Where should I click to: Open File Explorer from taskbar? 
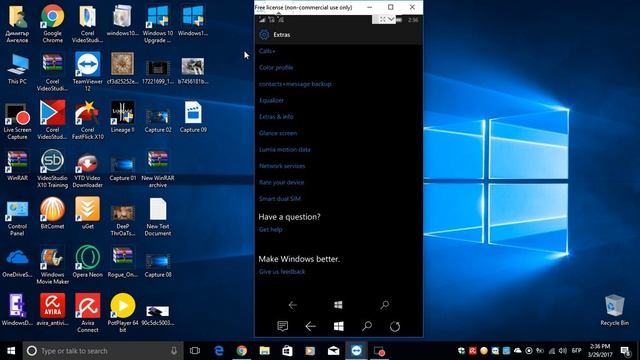tap(264, 351)
